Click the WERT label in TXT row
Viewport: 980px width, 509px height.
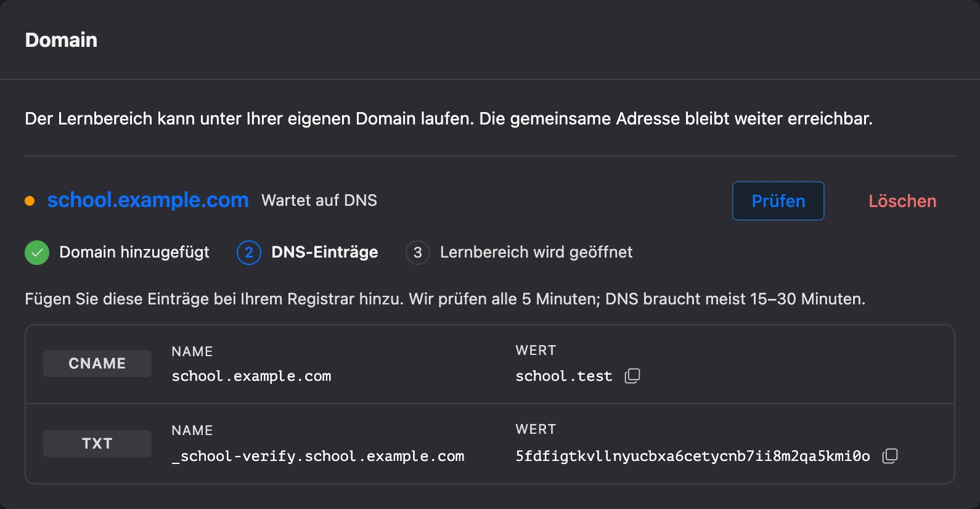(x=536, y=429)
